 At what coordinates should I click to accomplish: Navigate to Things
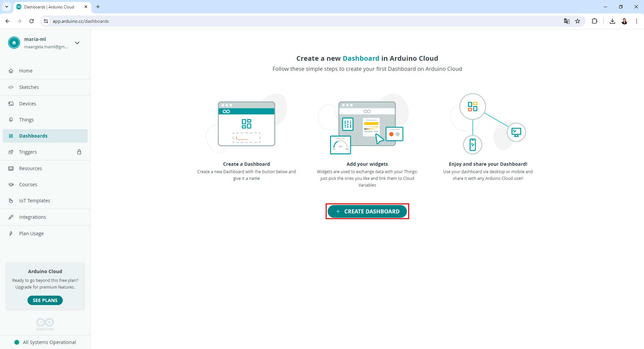coord(45,120)
